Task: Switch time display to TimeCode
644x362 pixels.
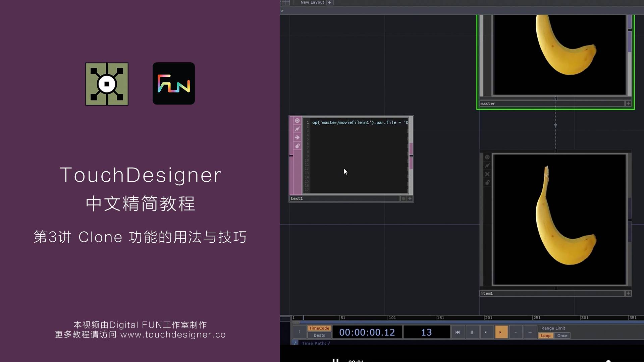Action: tap(319, 328)
